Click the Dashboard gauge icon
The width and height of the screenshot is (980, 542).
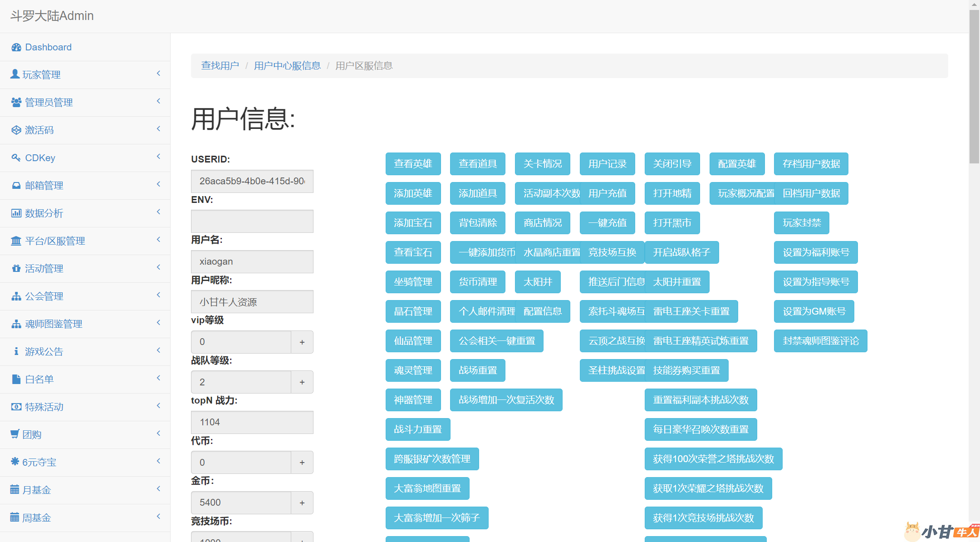pos(16,47)
